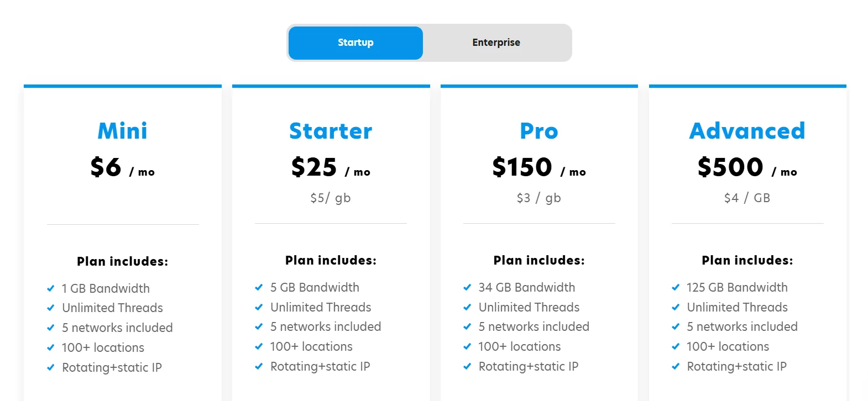Click Advanced plan's 5 networks included checkmark

tap(676, 326)
